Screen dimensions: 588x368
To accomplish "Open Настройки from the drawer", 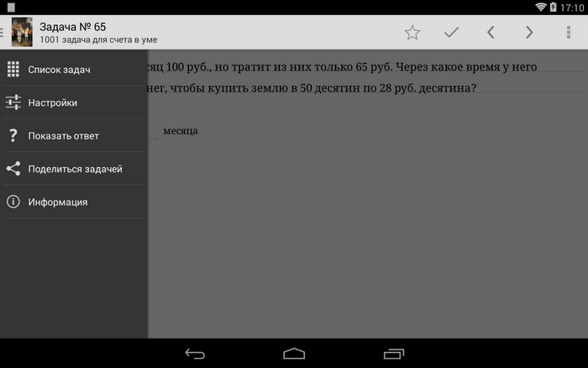I will click(74, 103).
